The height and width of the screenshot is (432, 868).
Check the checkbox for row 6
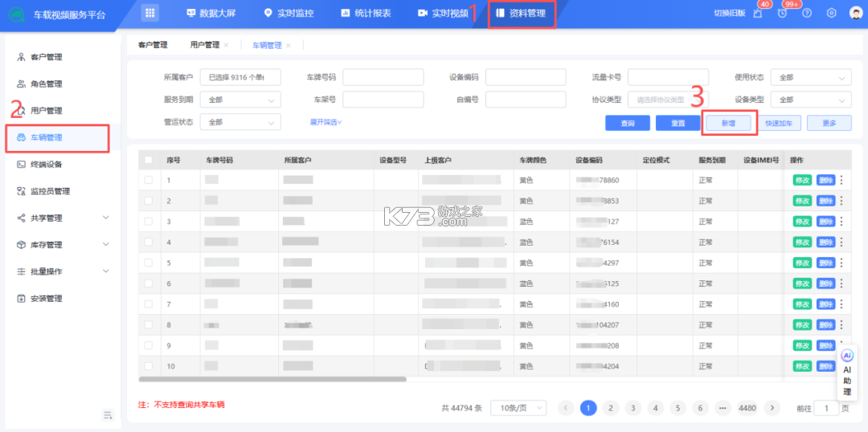149,283
